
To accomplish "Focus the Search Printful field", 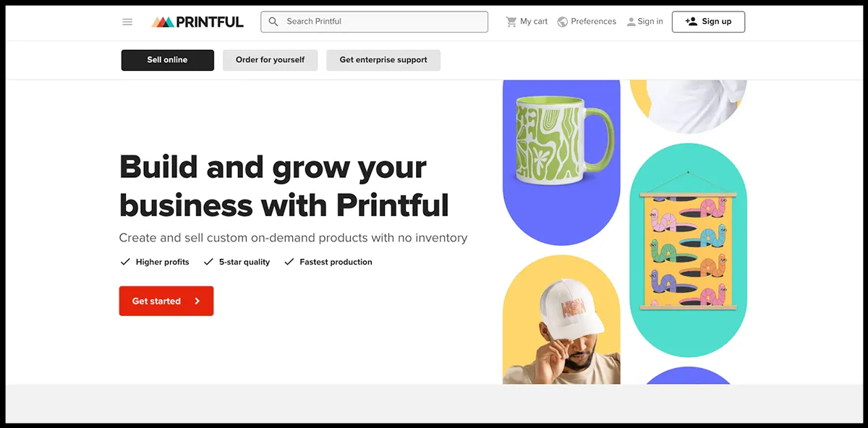I will pyautogui.click(x=375, y=22).
